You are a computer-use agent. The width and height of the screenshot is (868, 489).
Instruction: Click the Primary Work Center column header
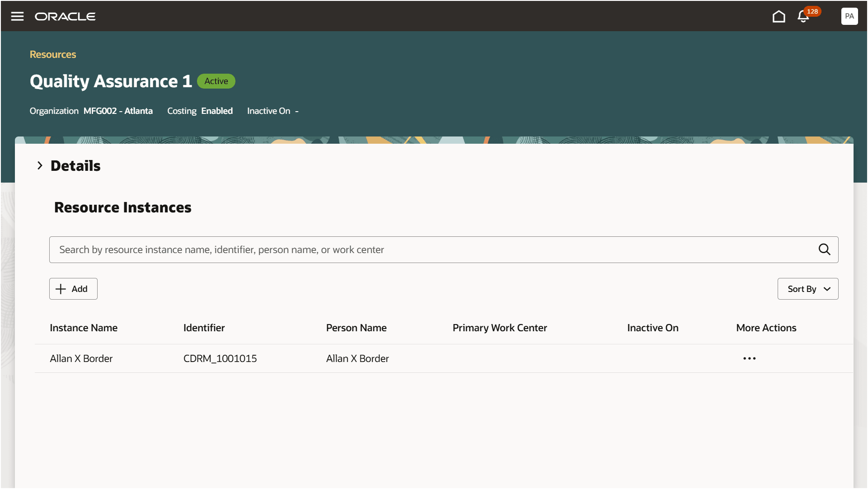500,328
